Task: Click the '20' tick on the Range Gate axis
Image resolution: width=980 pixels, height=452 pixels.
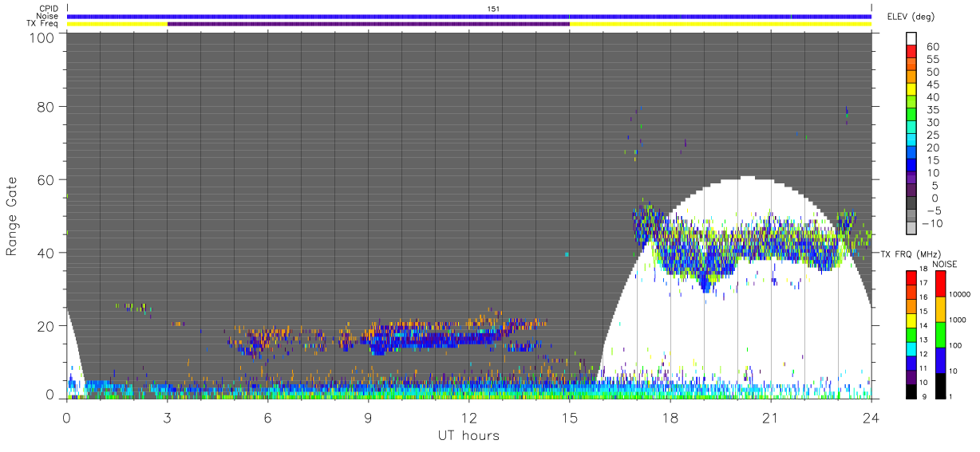Action: [45, 325]
